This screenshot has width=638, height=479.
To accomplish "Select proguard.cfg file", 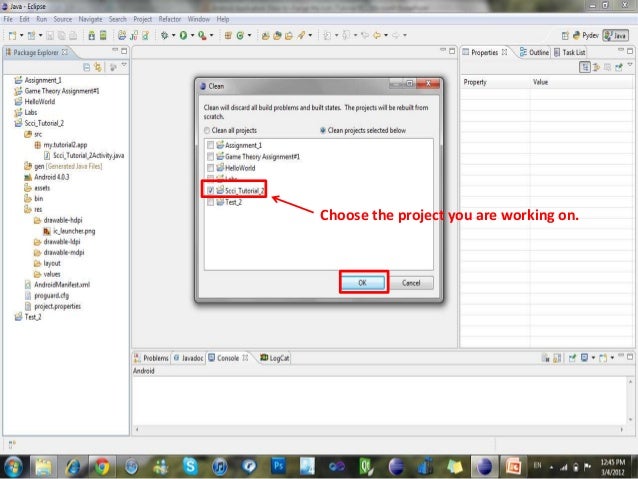I will (47, 295).
